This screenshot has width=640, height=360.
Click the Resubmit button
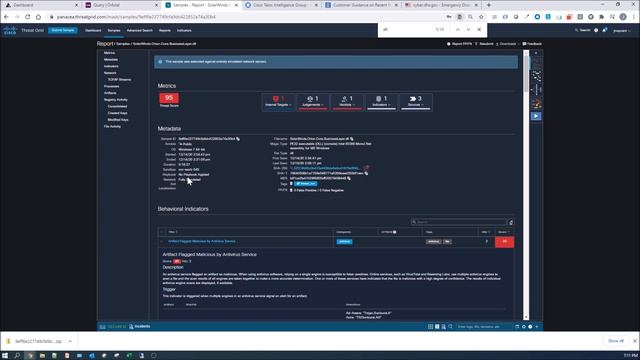(x=484, y=44)
